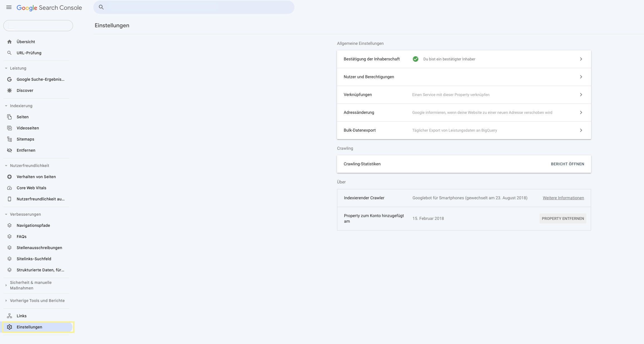Viewport: 644px width, 344px height.
Task: Click the Links sidebar item
Action: click(21, 316)
